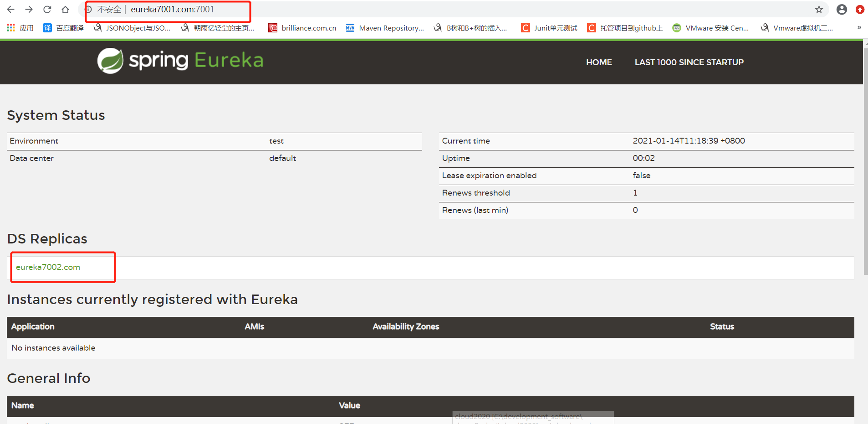Click the Availability Zones column header
The height and width of the screenshot is (424, 868).
[x=406, y=326]
